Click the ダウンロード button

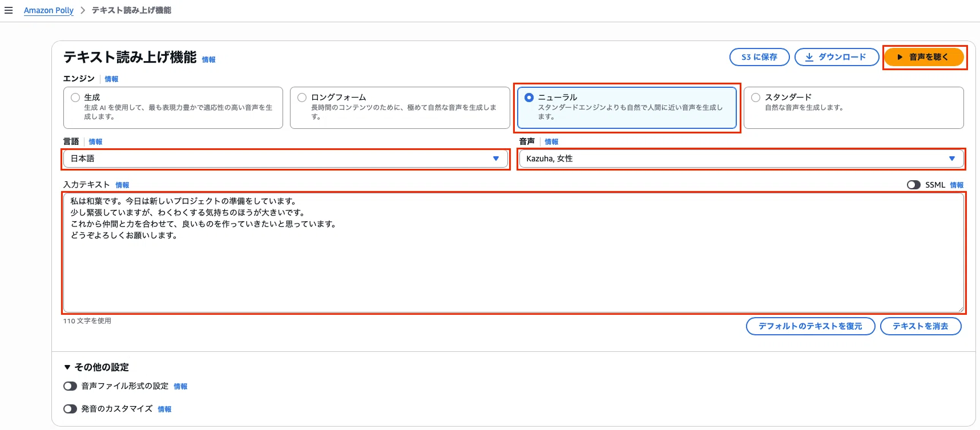(x=836, y=57)
